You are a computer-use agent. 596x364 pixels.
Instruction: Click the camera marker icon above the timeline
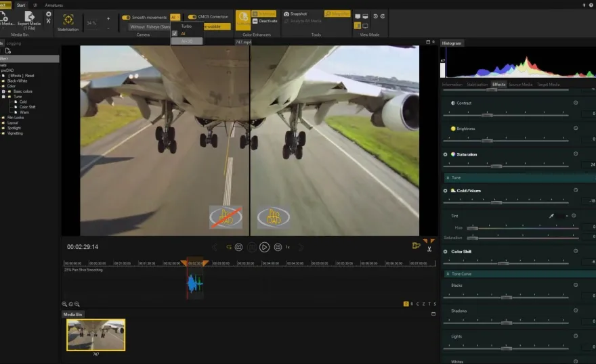point(416,246)
